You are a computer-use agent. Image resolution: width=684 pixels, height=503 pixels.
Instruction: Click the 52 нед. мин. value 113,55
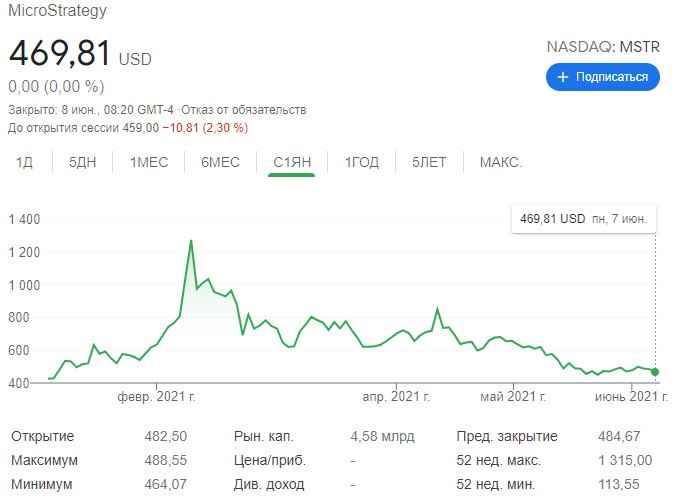point(619,484)
